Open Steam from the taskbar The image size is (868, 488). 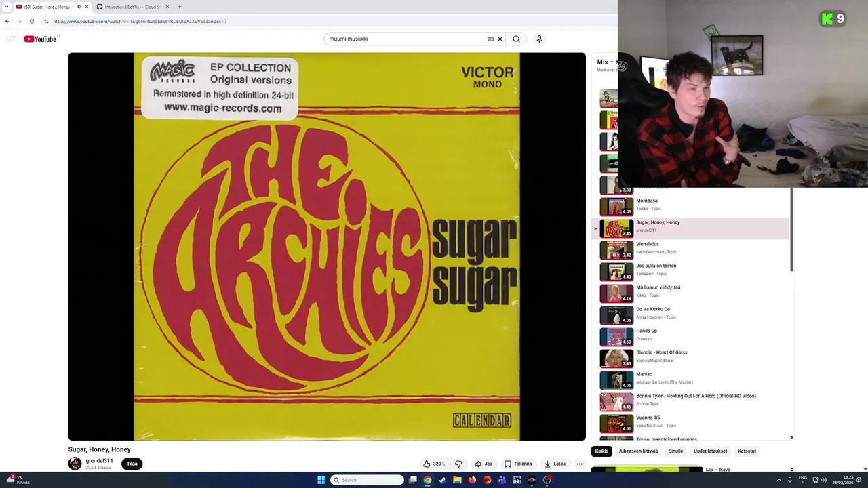442,480
